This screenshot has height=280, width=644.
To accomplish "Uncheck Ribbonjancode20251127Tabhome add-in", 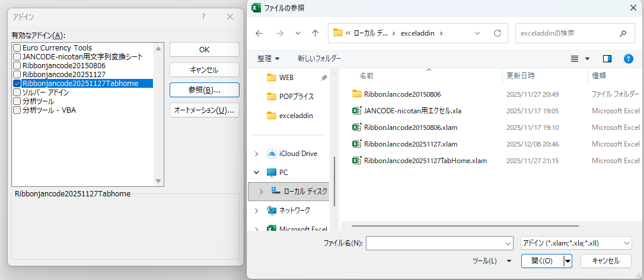I will tap(17, 84).
